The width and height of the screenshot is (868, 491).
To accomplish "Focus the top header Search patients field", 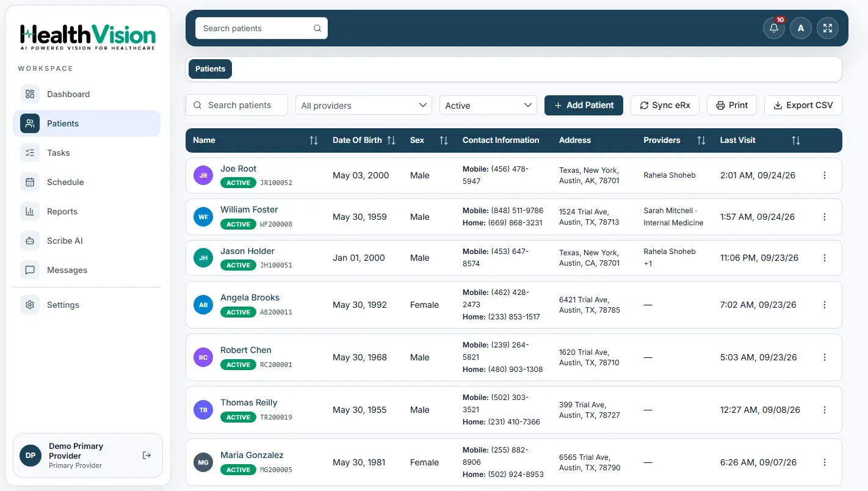I will pyautogui.click(x=261, y=28).
